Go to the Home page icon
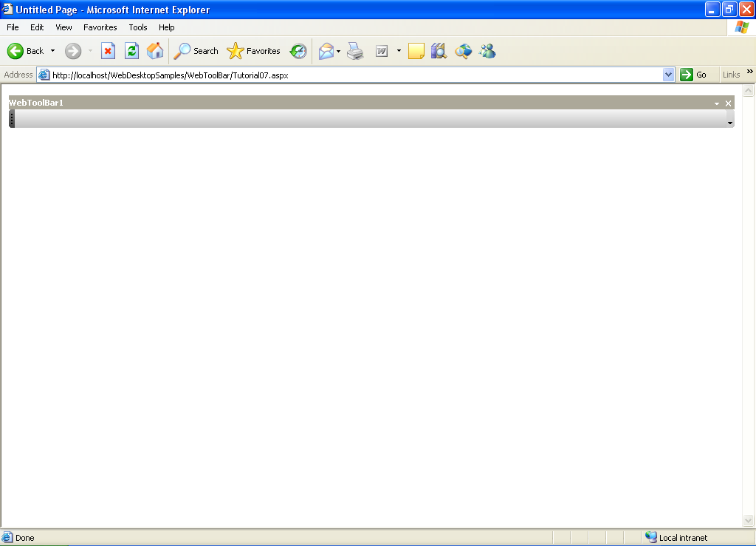The image size is (756, 546). [x=155, y=51]
